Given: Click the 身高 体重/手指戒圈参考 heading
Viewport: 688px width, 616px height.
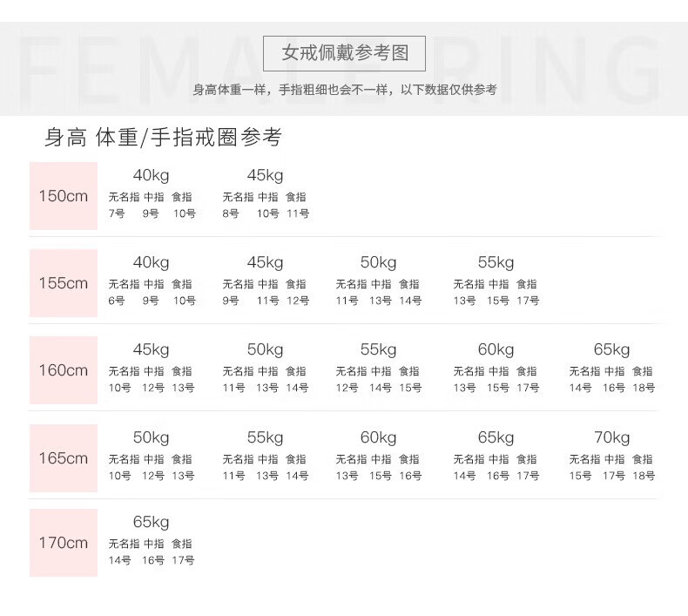Looking at the screenshot, I should point(163,138).
